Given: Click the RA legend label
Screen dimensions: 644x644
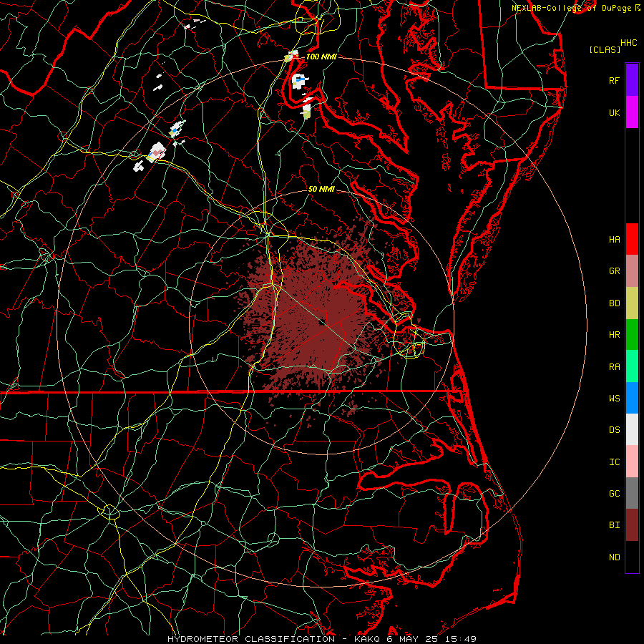Looking at the screenshot, I should 614,367.
